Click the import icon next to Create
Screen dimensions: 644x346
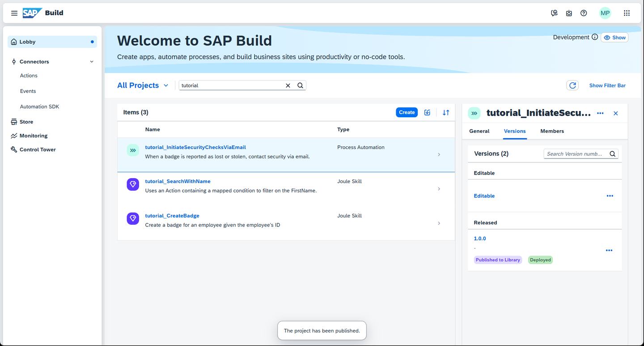click(x=427, y=112)
